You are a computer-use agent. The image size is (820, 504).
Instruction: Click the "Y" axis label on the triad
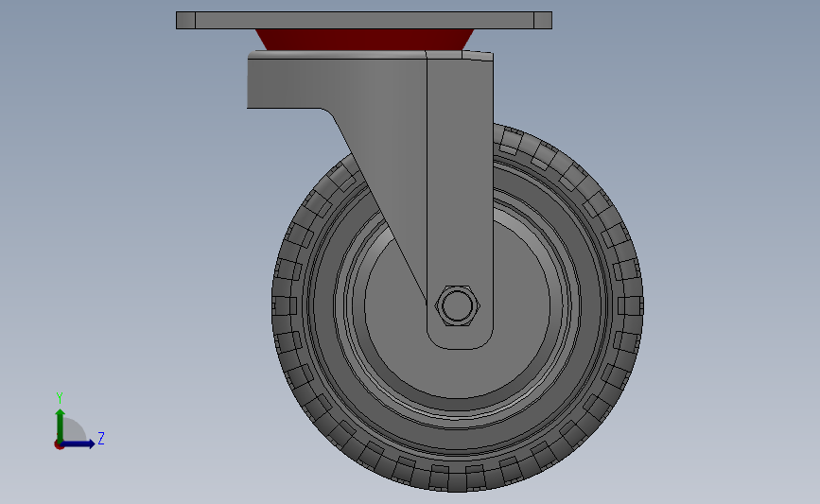pyautogui.click(x=59, y=398)
